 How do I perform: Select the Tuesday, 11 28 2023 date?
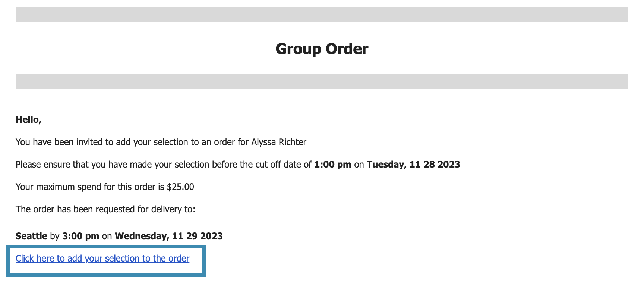(x=413, y=165)
